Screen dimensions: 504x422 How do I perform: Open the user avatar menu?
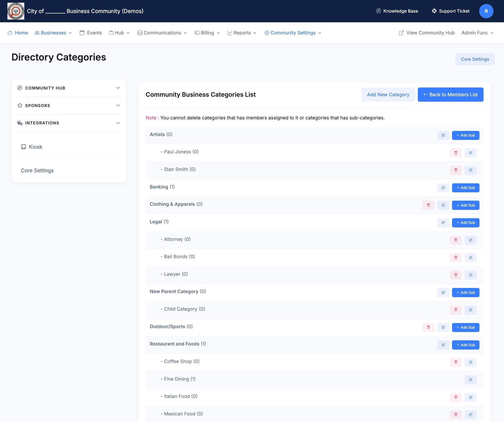[x=486, y=11]
